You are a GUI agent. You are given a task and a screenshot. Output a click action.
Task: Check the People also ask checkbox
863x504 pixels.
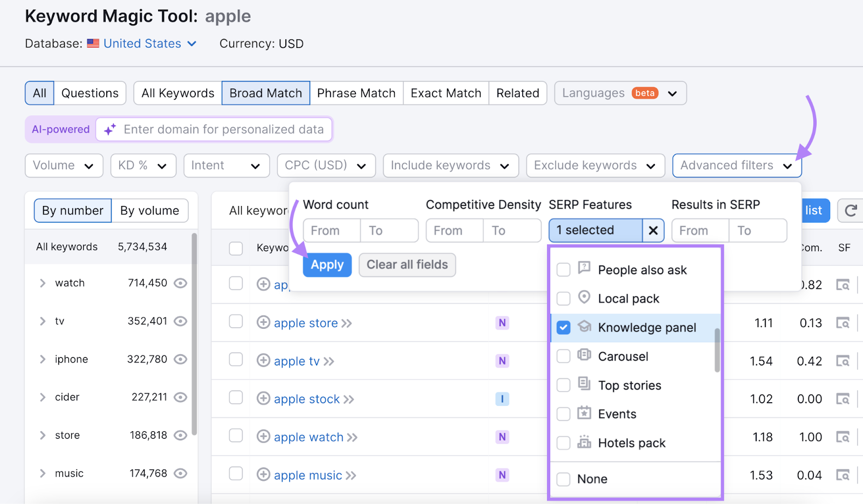[563, 270]
